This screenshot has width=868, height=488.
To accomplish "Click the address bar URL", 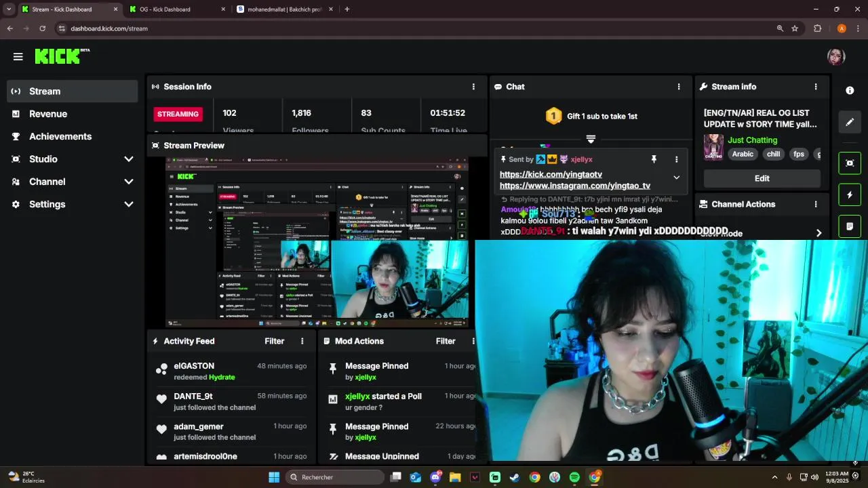I will coord(109,28).
